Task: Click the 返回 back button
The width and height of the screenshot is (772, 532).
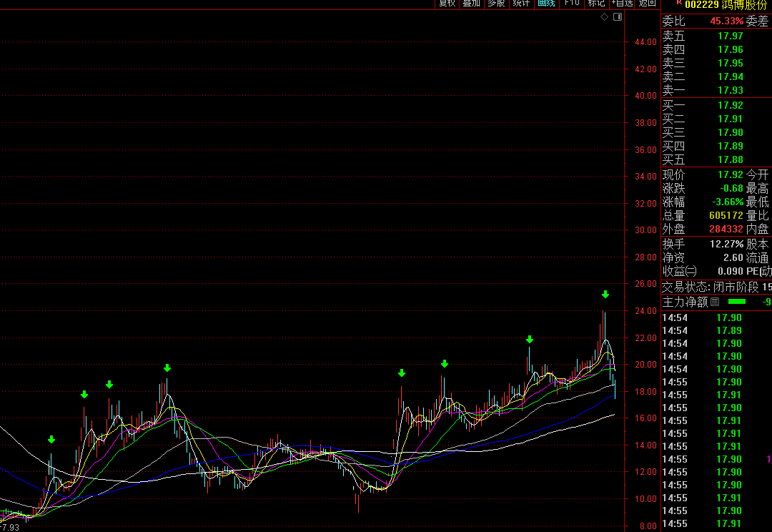Action: click(648, 4)
